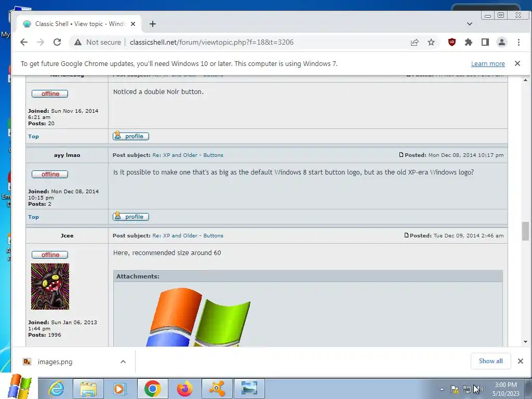Click Top link under first post
Image resolution: width=532 pixels, height=399 pixels.
[x=33, y=137]
